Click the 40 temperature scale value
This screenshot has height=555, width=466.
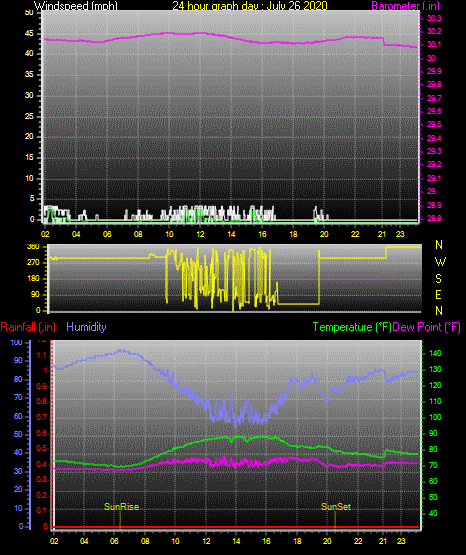point(433,513)
